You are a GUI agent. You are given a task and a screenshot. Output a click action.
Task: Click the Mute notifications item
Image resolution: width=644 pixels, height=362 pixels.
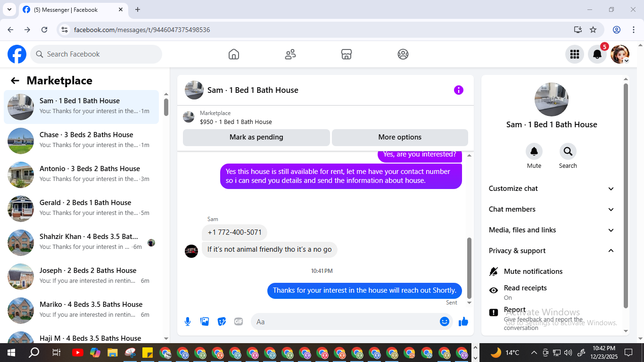[552, 271]
